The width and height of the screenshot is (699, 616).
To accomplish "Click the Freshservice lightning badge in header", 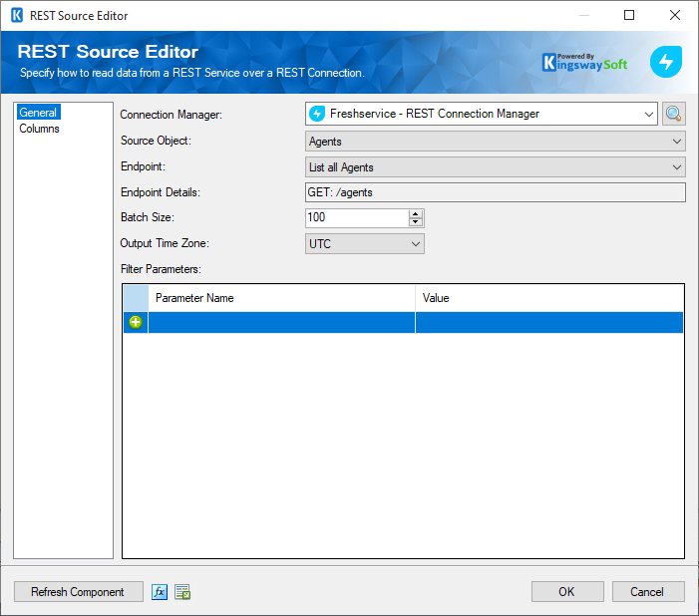I will pos(665,62).
